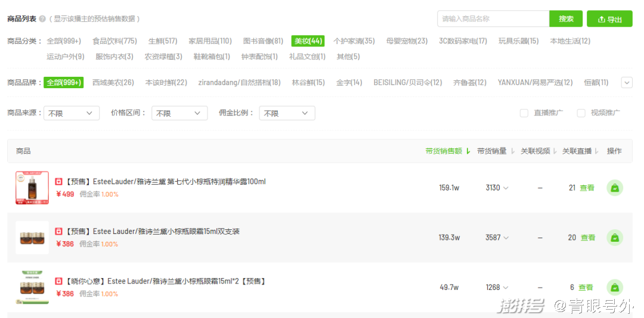Filter by brand 齐鲁荟(12)
644x318 pixels.
click(470, 82)
